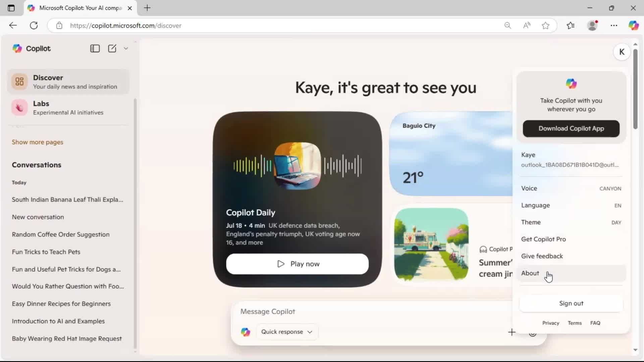Click the zoom magnifier icon in address bar
This screenshot has height=362, width=644.
(507, 25)
